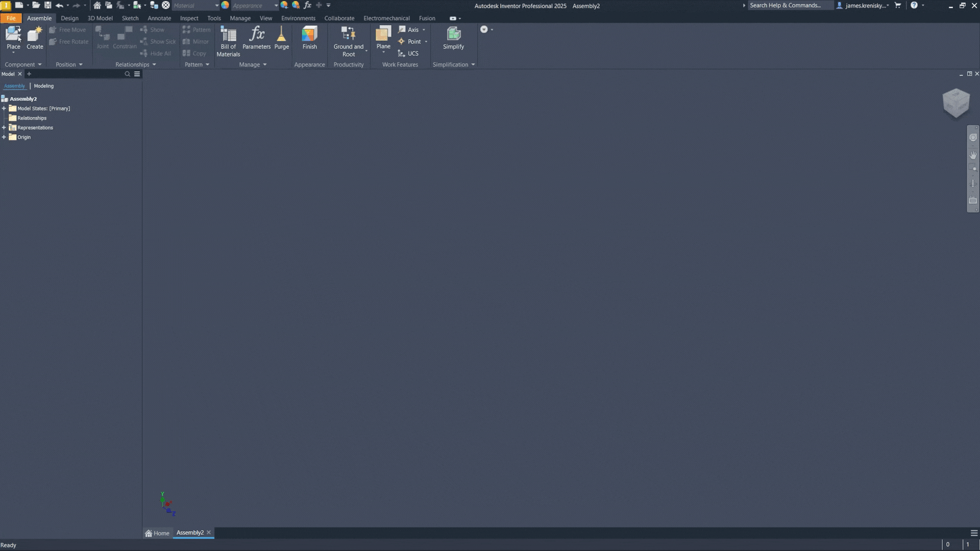Click the browser search magnifier icon
The image size is (980, 551).
click(x=128, y=74)
